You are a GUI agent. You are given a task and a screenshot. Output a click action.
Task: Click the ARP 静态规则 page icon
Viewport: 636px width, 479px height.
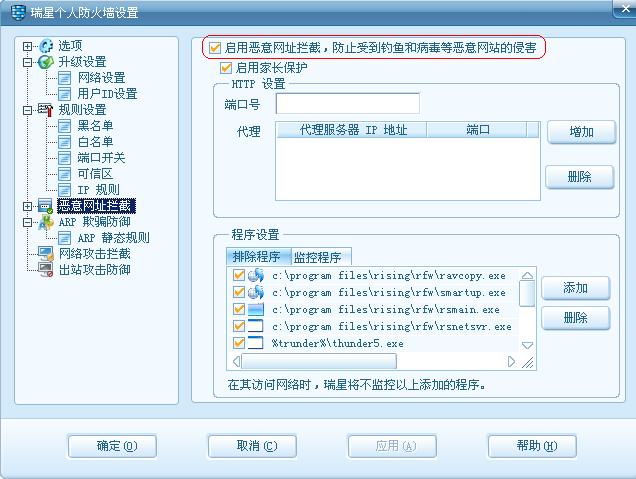[x=64, y=238]
